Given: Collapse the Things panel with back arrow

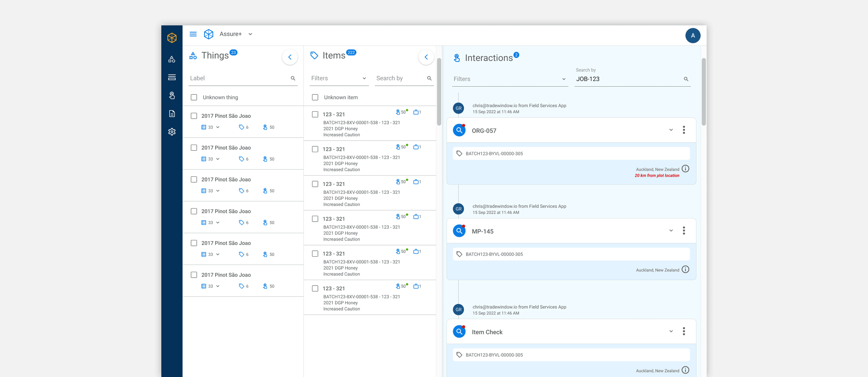Looking at the screenshot, I should click(290, 57).
